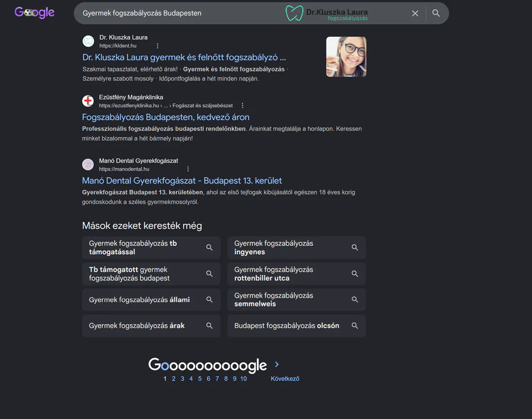Search Tb támogatott gyermek fogszabályozás budapest suggestion

tap(151, 273)
